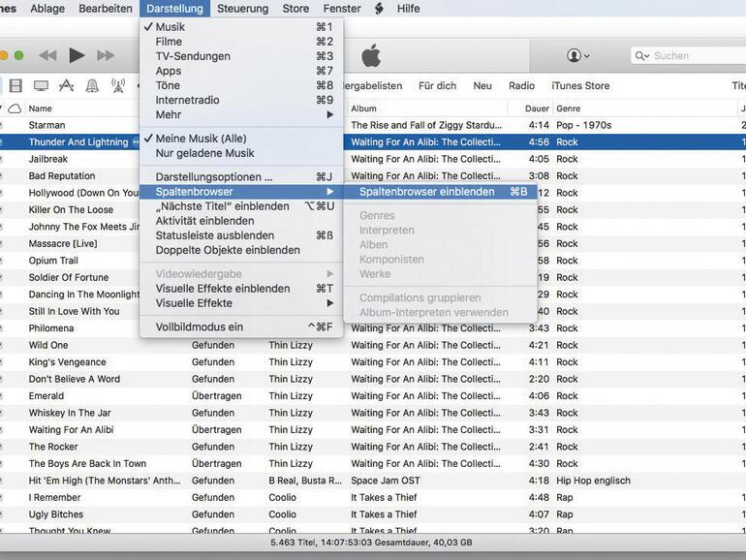This screenshot has width=746, height=560.
Task: Open the Tones bell icon
Action: (x=92, y=86)
